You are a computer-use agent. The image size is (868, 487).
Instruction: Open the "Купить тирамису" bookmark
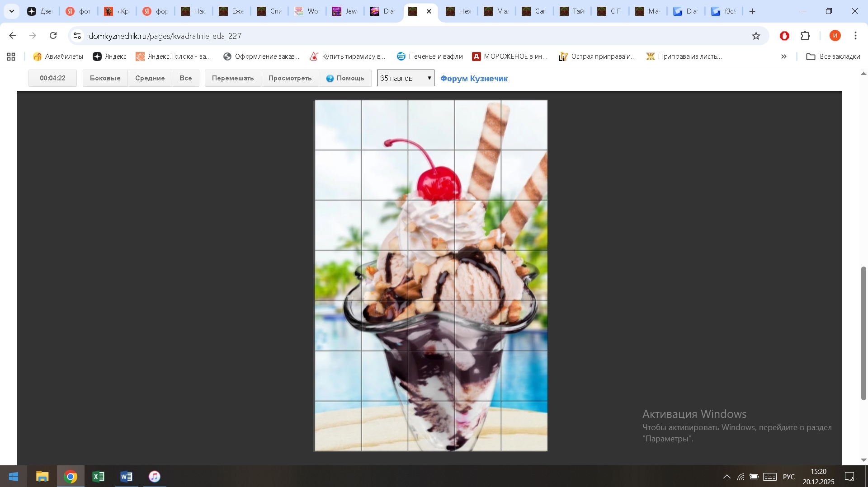[x=348, y=56]
